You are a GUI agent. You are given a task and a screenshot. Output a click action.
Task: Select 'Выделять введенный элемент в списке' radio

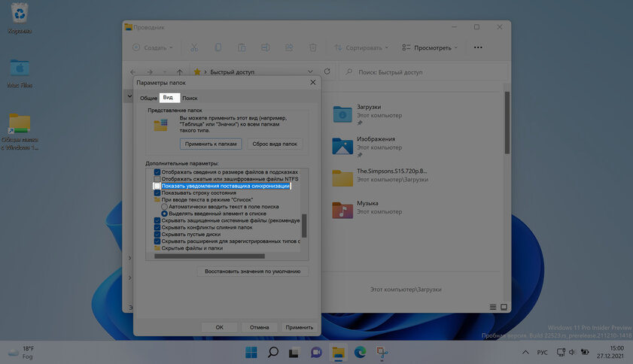point(164,214)
